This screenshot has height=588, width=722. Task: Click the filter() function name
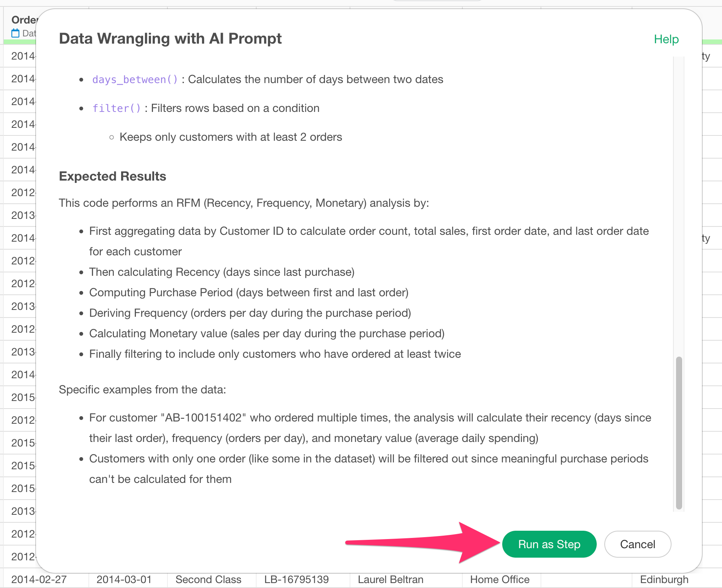(117, 108)
